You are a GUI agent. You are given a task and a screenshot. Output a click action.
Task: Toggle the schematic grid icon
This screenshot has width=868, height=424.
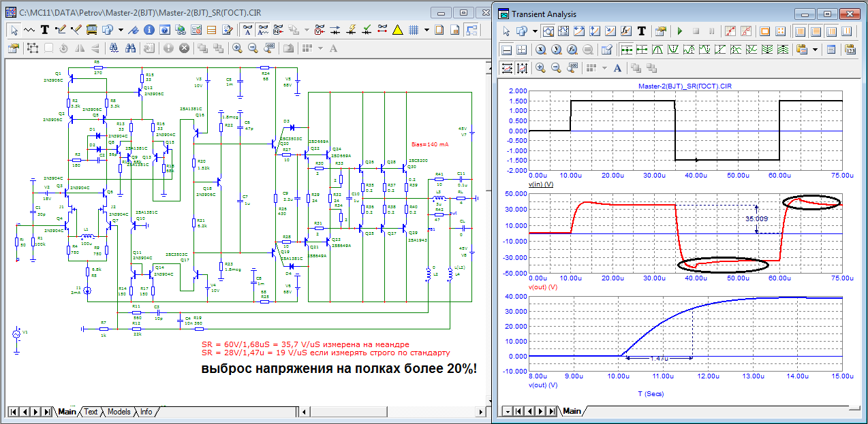(413, 29)
